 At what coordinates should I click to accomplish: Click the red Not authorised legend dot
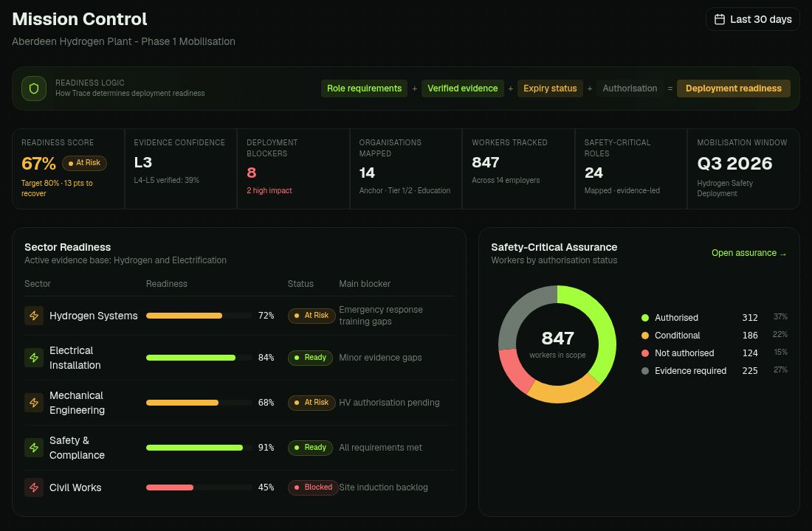pyautogui.click(x=644, y=353)
